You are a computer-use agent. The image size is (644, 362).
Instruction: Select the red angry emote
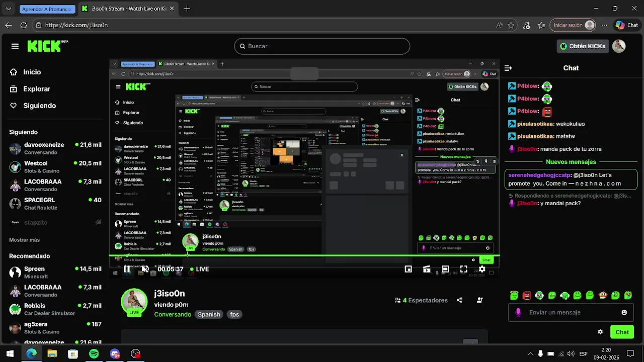click(527, 295)
